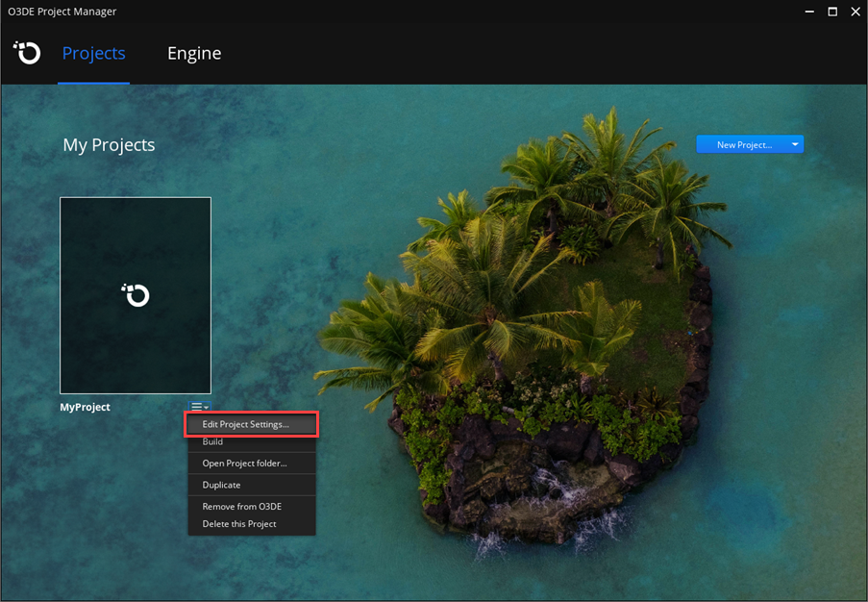Click the O3DE logo on the project thumbnail

(135, 295)
